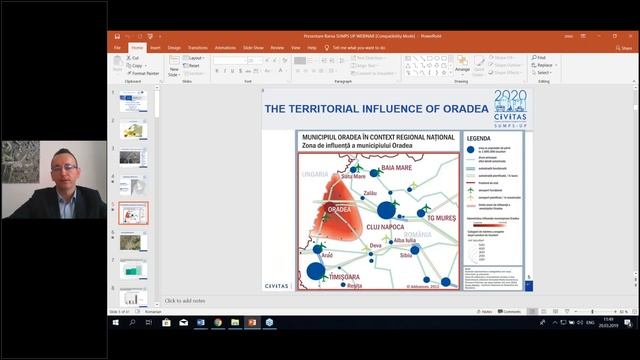Add a New Slide

[174, 66]
